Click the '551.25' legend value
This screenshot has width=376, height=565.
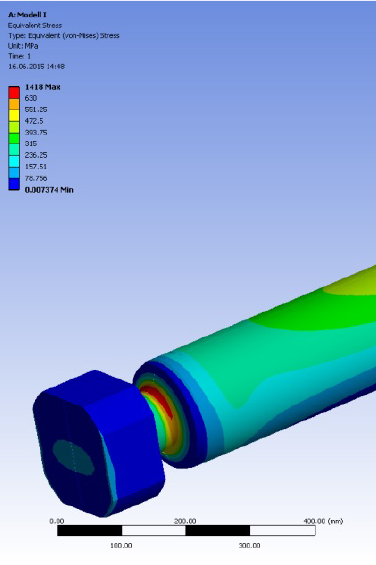(x=36, y=110)
